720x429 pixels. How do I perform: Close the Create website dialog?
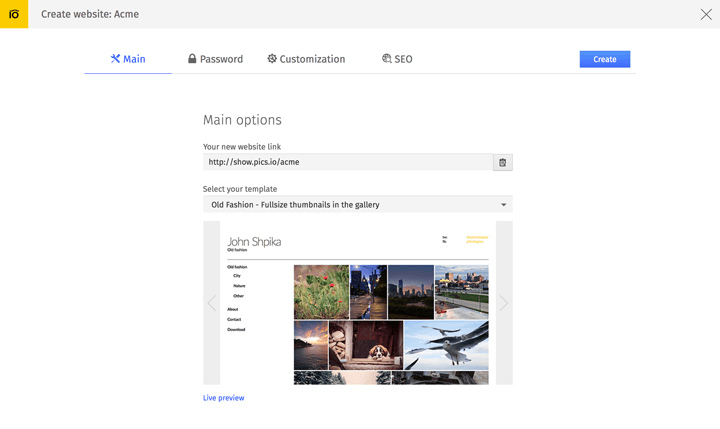[x=706, y=14]
